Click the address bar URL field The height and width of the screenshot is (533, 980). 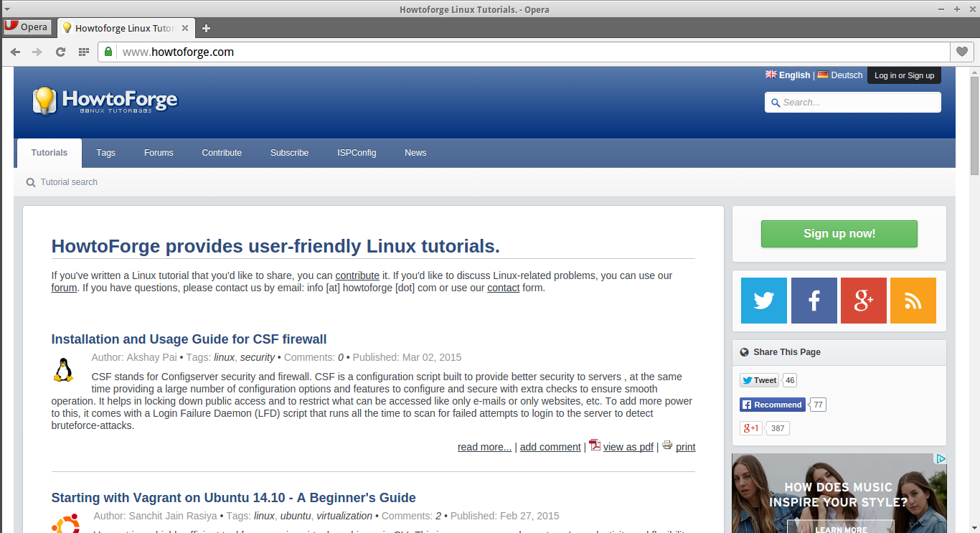pos(524,52)
